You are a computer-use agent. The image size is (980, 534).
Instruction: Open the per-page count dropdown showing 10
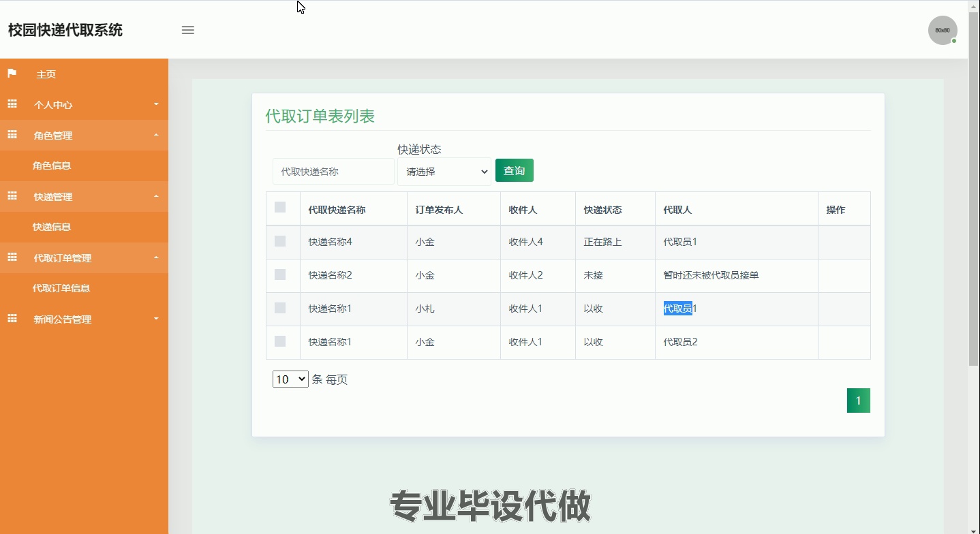tap(290, 379)
